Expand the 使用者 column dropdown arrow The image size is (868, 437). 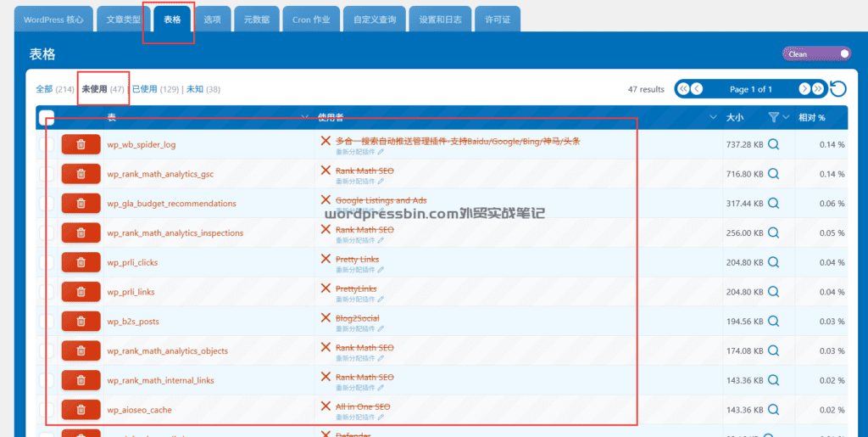(713, 117)
